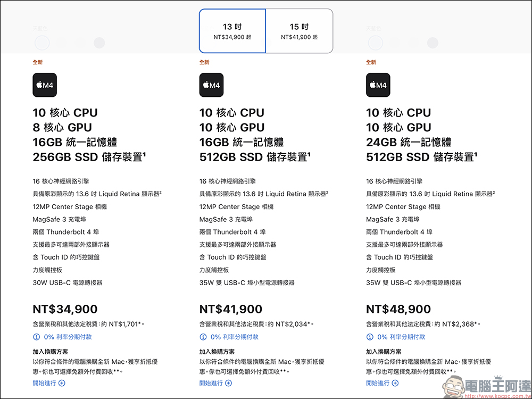Image resolution: width=532 pixels, height=399 pixels.
Task: Click the NT$34,900 price heading
Action: tap(65, 309)
